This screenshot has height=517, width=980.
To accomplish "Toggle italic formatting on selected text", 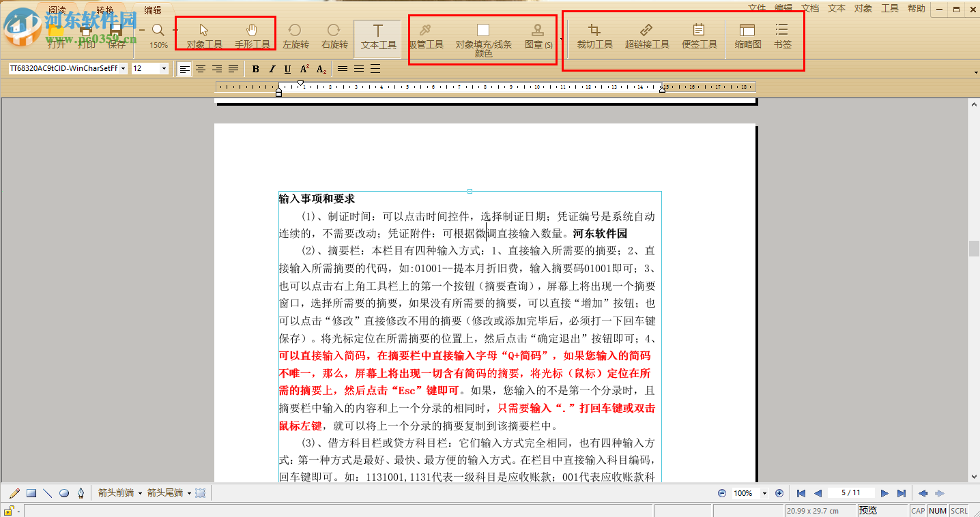I will pos(271,68).
